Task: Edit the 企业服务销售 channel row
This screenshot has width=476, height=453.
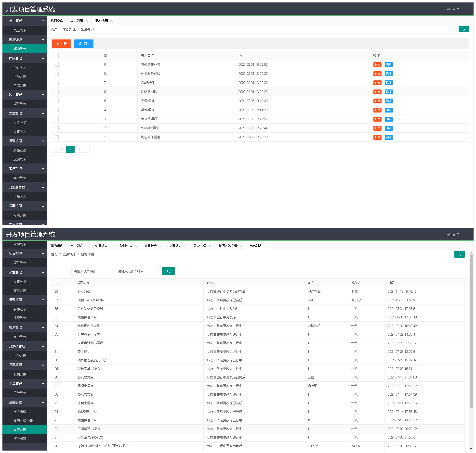Action: tap(389, 74)
